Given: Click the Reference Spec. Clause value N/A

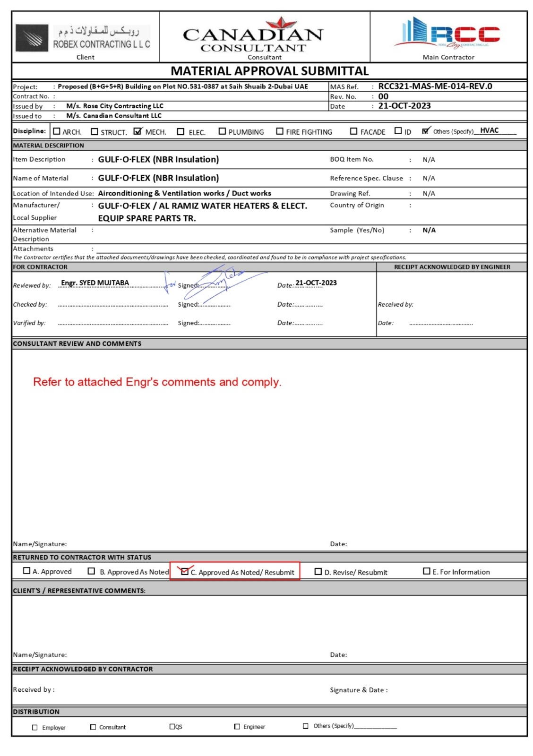Looking at the screenshot, I should [x=429, y=178].
